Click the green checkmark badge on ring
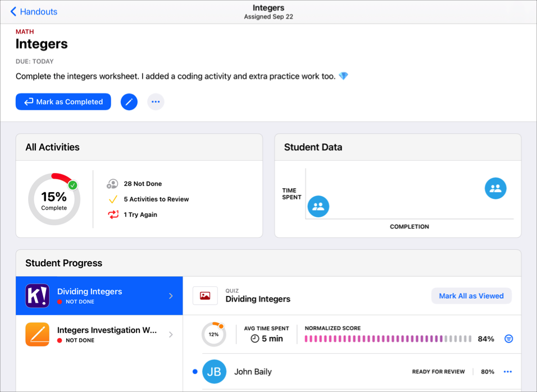Screen dimensions: 537x392 click(x=72, y=185)
